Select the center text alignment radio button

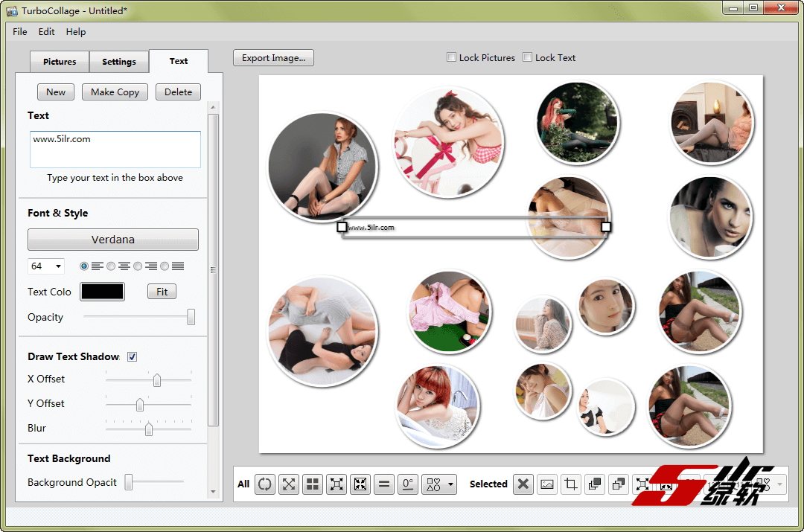click(x=111, y=266)
